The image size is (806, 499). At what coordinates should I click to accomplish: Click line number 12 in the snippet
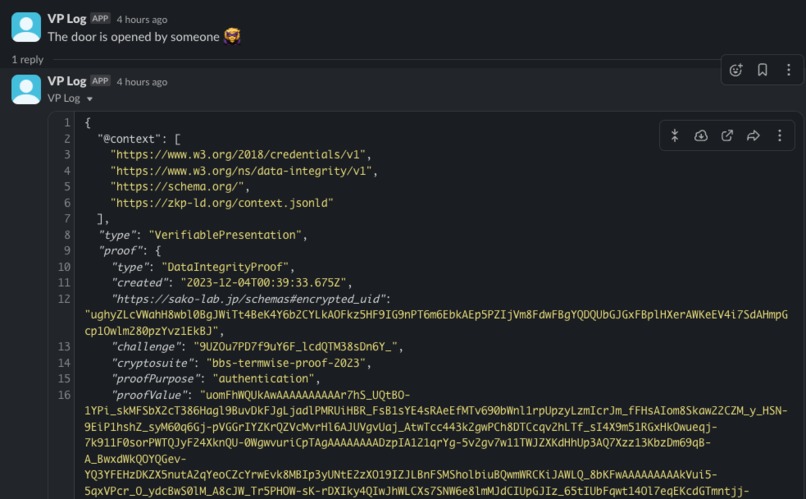point(64,299)
